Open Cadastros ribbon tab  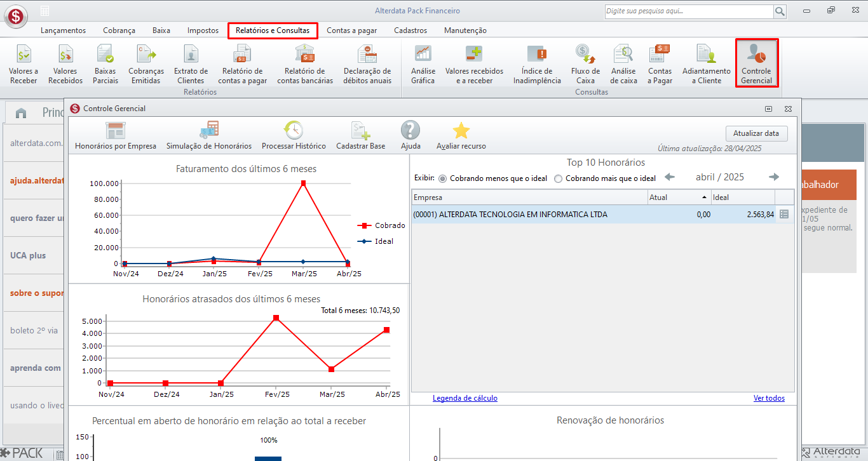click(410, 30)
